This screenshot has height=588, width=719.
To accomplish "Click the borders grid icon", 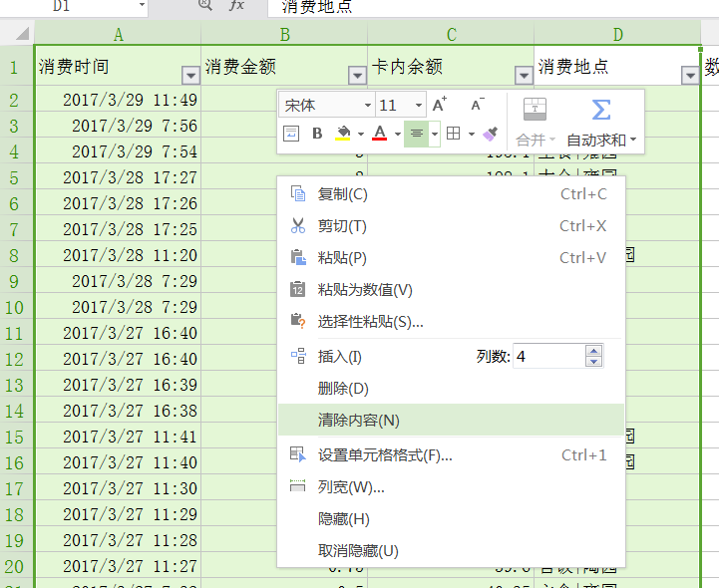I will (x=453, y=134).
